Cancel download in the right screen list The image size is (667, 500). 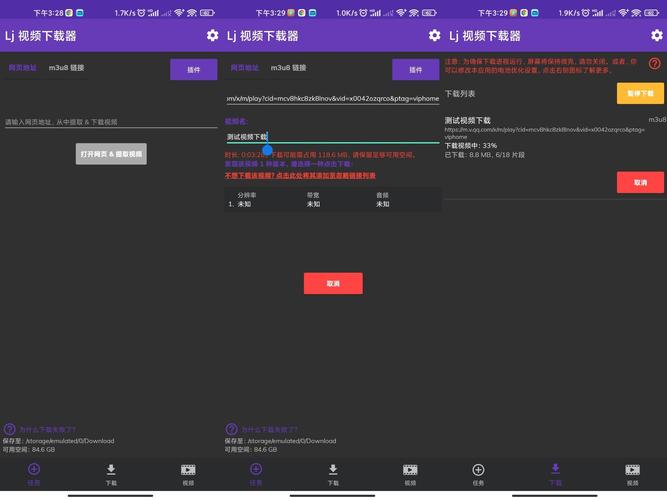640,182
